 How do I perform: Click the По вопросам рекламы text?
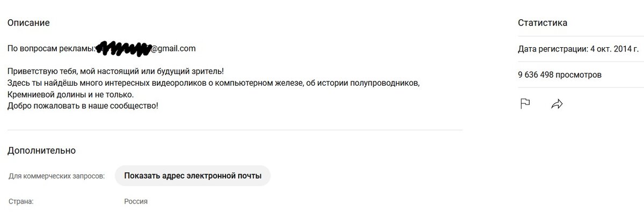[x=52, y=48]
